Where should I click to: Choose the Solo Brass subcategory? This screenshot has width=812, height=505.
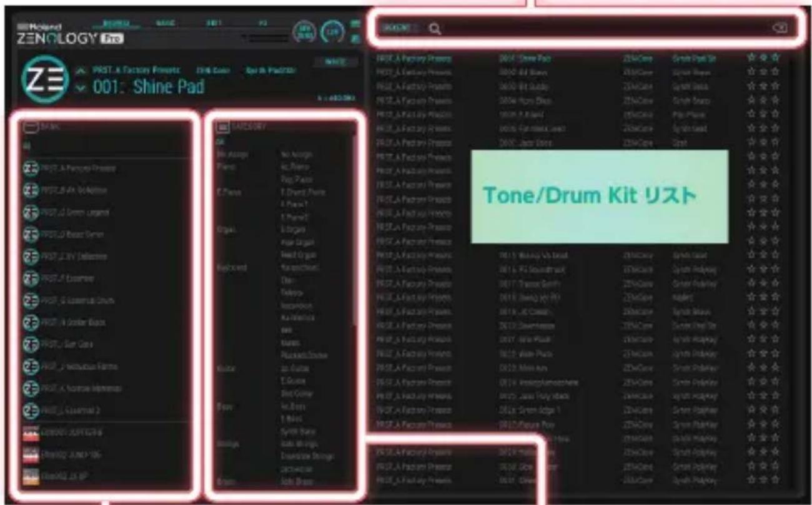tap(297, 482)
